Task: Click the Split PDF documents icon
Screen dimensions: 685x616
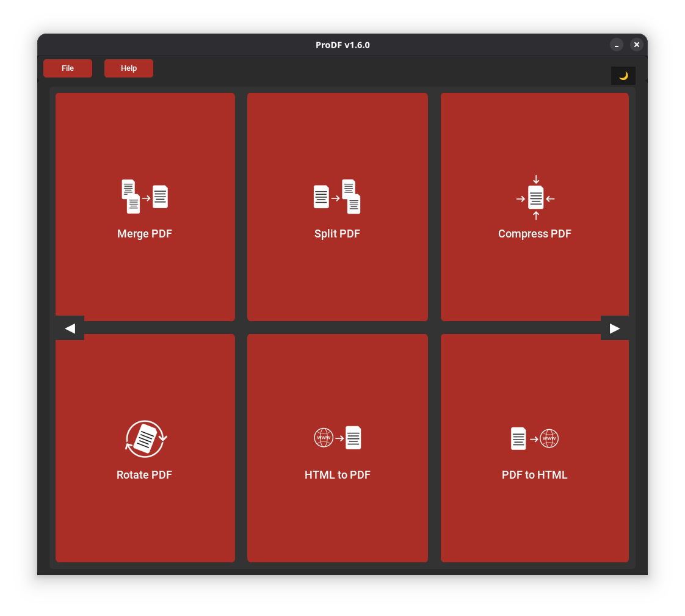Action: tap(337, 197)
